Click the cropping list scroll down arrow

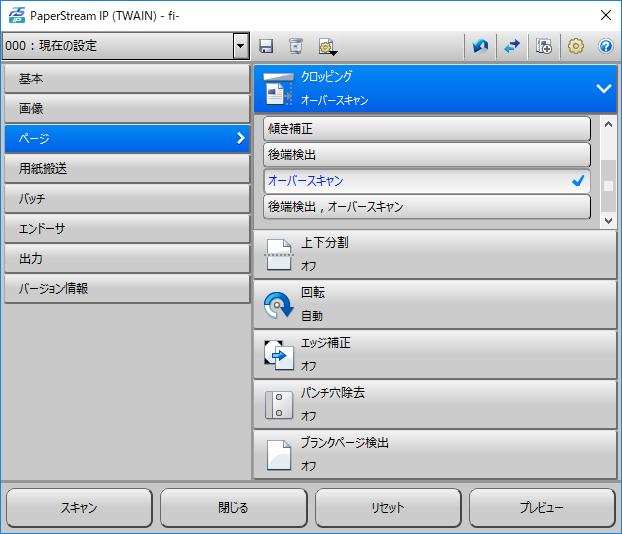pos(608,220)
